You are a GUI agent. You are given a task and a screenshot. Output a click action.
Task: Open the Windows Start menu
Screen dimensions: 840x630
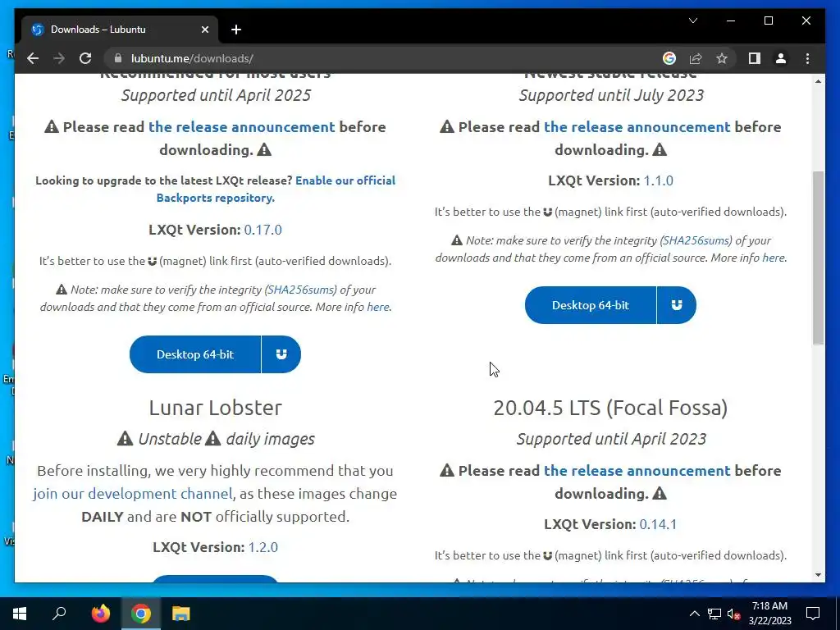(x=20, y=614)
